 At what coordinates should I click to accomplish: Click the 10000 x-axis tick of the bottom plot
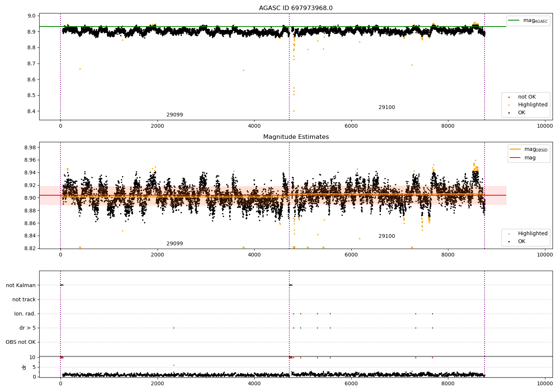click(545, 383)
